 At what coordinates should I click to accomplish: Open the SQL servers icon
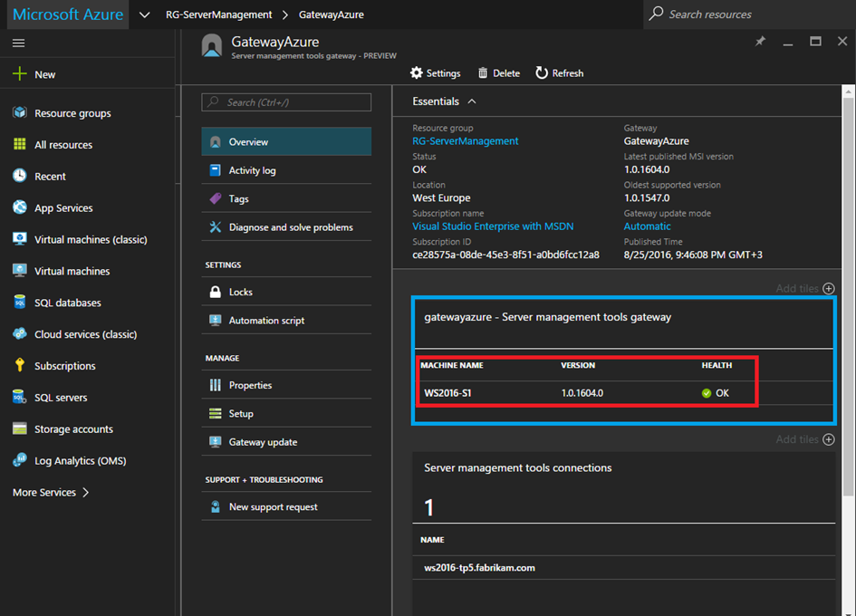click(20, 397)
